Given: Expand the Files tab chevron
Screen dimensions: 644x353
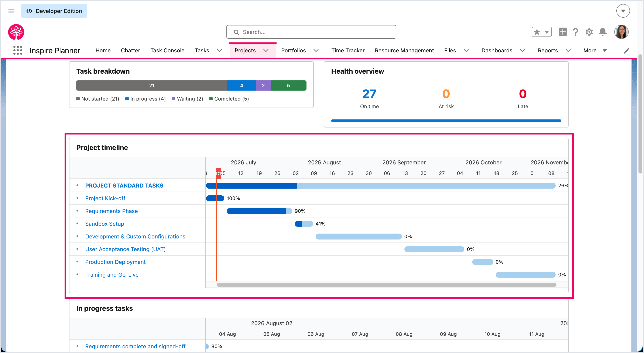Looking at the screenshot, I should [x=466, y=50].
